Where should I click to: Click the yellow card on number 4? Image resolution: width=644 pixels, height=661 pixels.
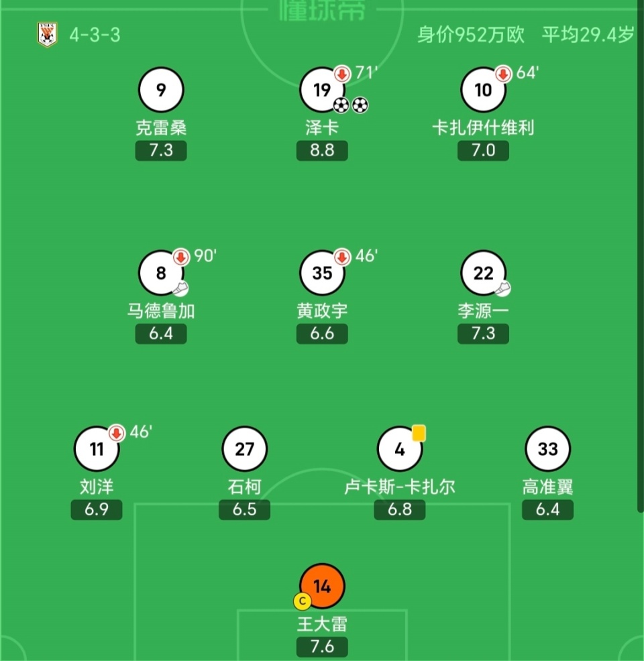[419, 433]
